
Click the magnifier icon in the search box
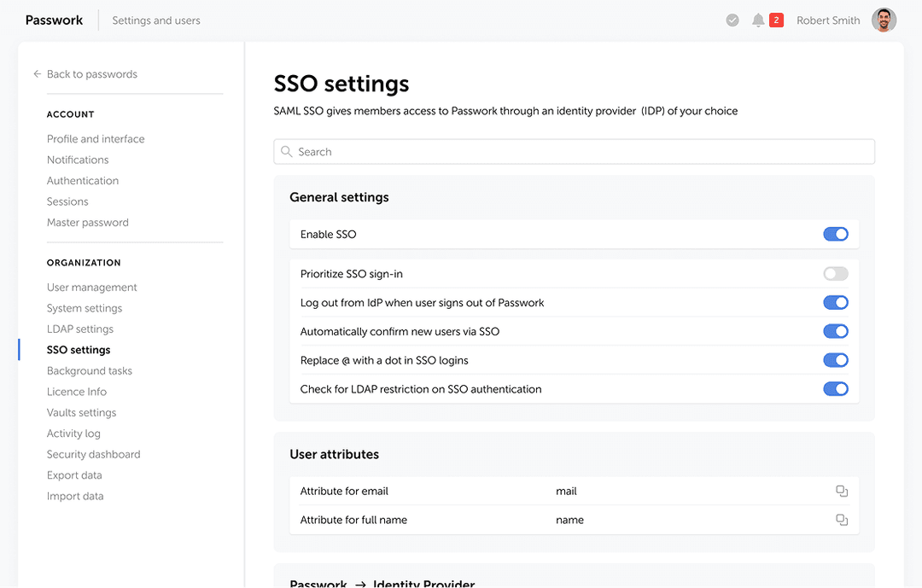tap(286, 152)
